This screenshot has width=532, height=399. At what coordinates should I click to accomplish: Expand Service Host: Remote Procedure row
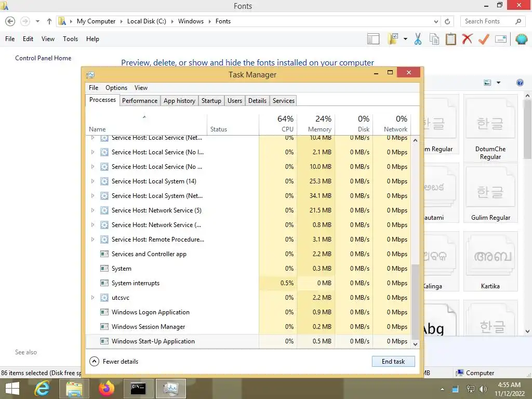pyautogui.click(x=92, y=240)
